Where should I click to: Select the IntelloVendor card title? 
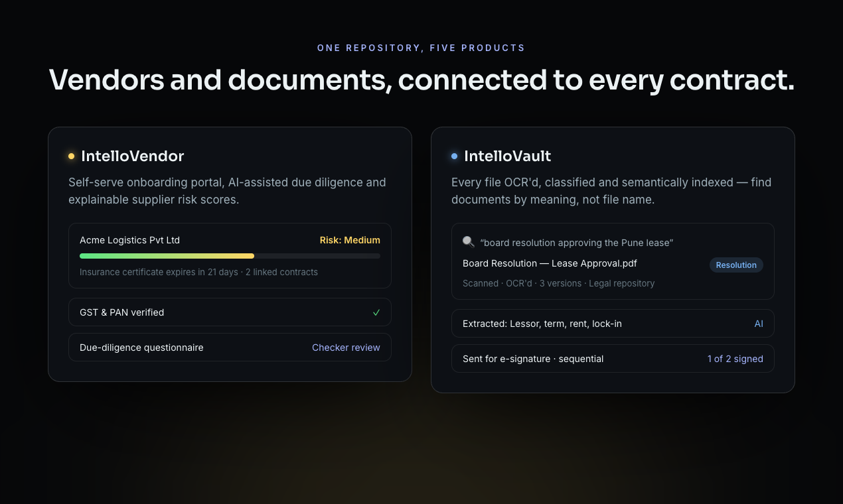[x=132, y=157]
